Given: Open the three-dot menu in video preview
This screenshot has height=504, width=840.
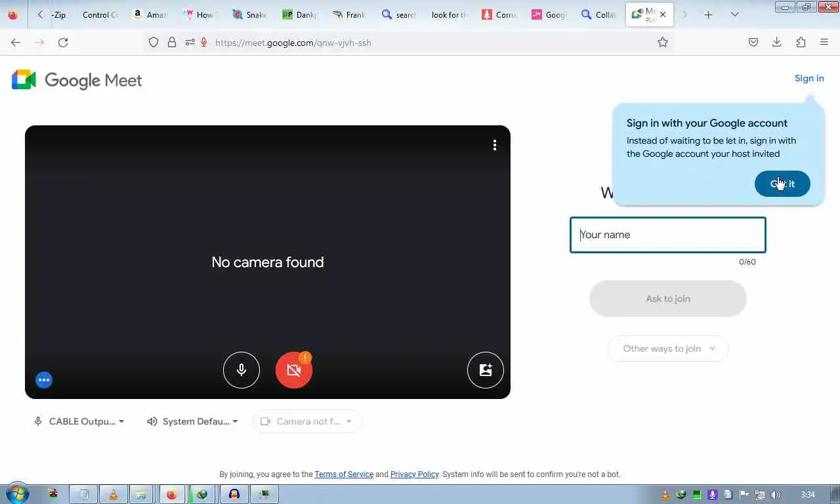Looking at the screenshot, I should 495,145.
